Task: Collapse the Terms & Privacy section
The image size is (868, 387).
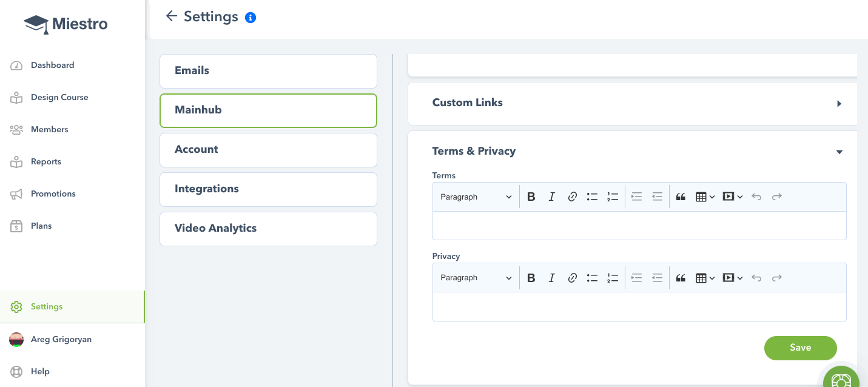Action: pos(839,152)
